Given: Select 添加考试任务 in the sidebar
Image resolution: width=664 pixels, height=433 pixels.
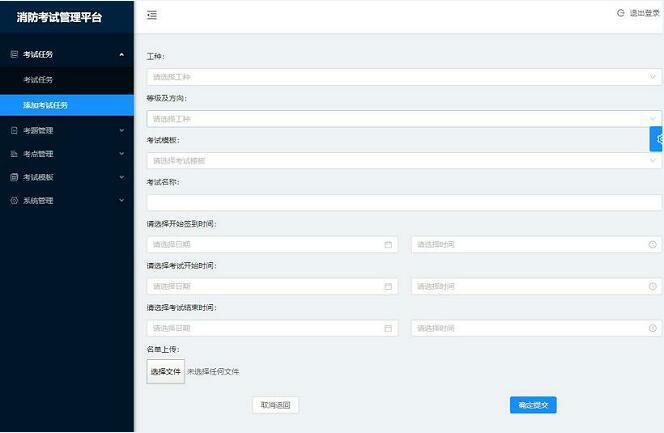Looking at the screenshot, I should tap(46, 105).
